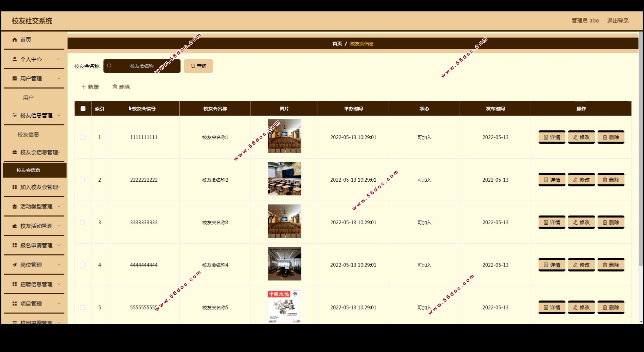Image resolution: width=644 pixels, height=352 pixels.
Task: Expand the 用户管理 chevron arrow
Action: click(59, 78)
